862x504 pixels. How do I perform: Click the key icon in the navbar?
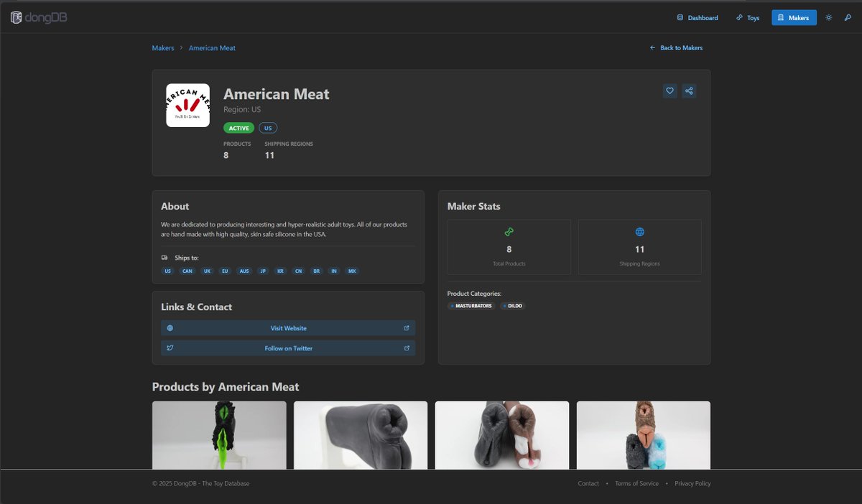click(848, 17)
